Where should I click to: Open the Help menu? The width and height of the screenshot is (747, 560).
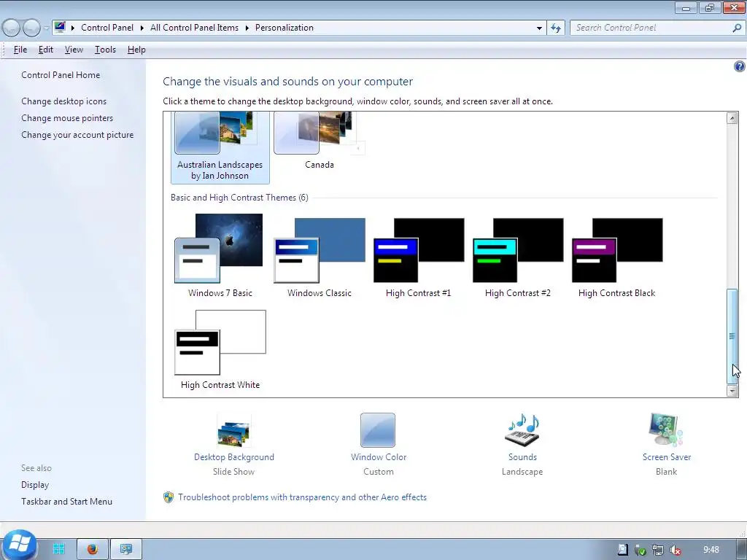tap(136, 50)
